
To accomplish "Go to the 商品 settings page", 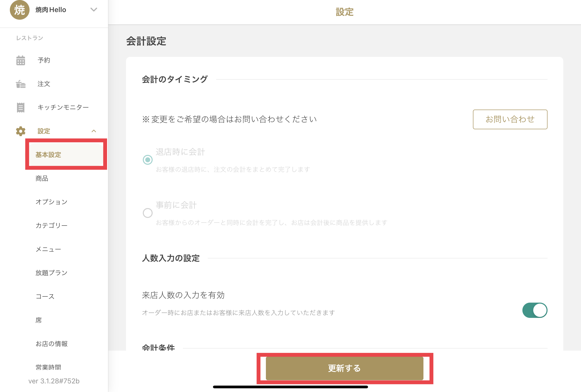I will click(42, 178).
